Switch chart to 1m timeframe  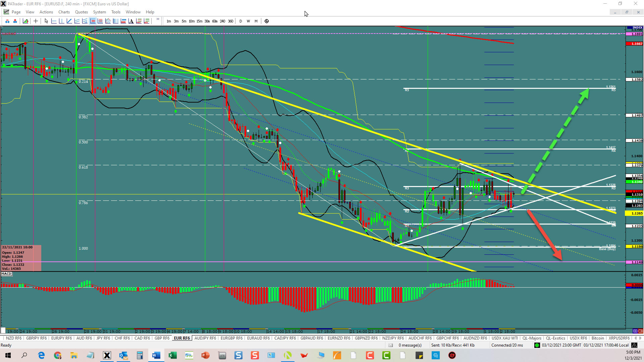pos(169,21)
